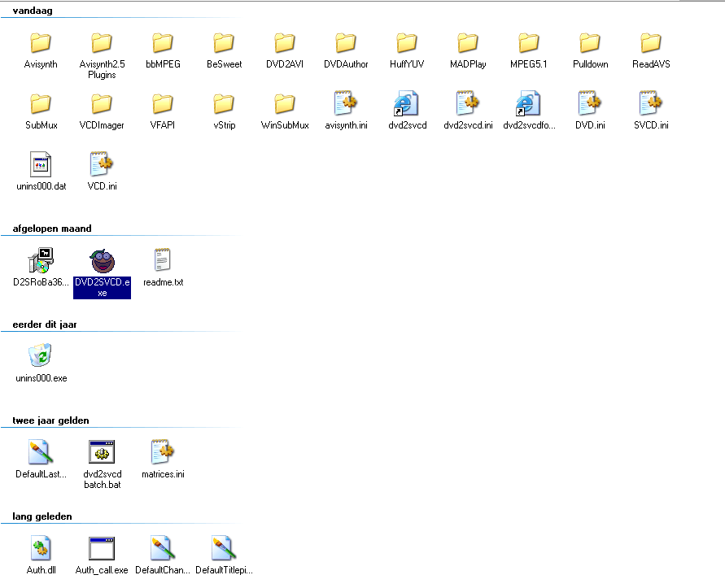Select the Auth_call.exe program icon

click(102, 548)
